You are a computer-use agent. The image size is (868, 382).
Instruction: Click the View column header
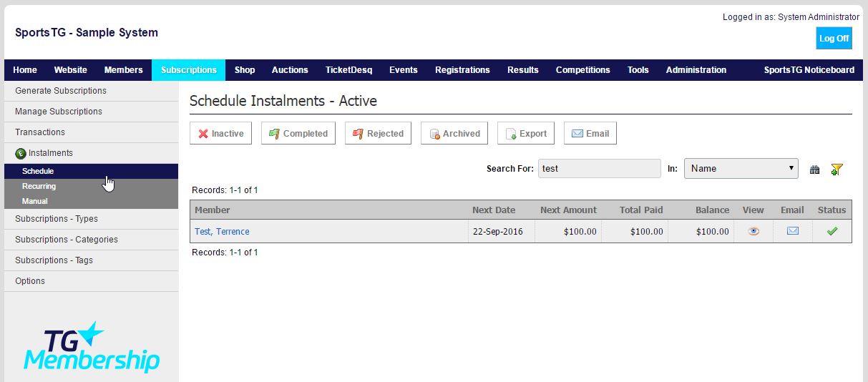754,210
